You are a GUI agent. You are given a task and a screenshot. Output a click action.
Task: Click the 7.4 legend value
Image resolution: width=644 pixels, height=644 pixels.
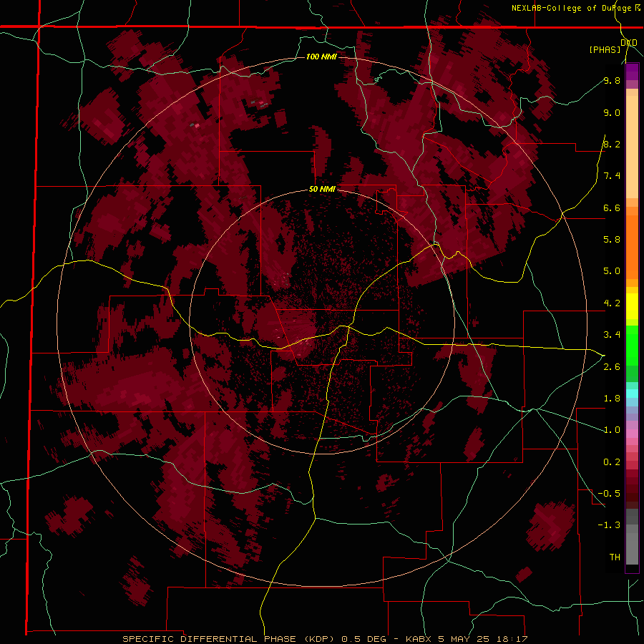coord(612,176)
